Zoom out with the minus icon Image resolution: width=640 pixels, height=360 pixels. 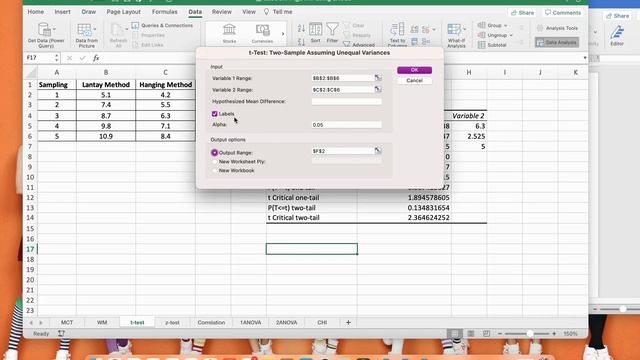pos(500,333)
